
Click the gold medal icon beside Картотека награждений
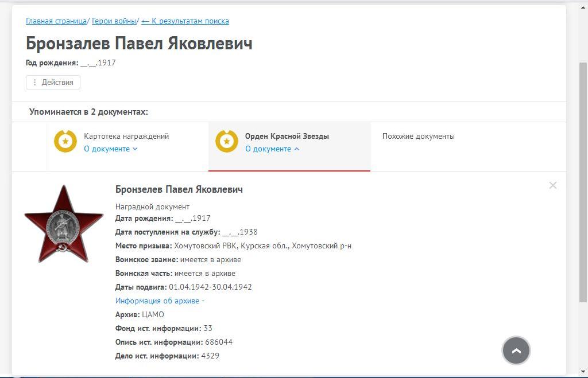coord(65,141)
